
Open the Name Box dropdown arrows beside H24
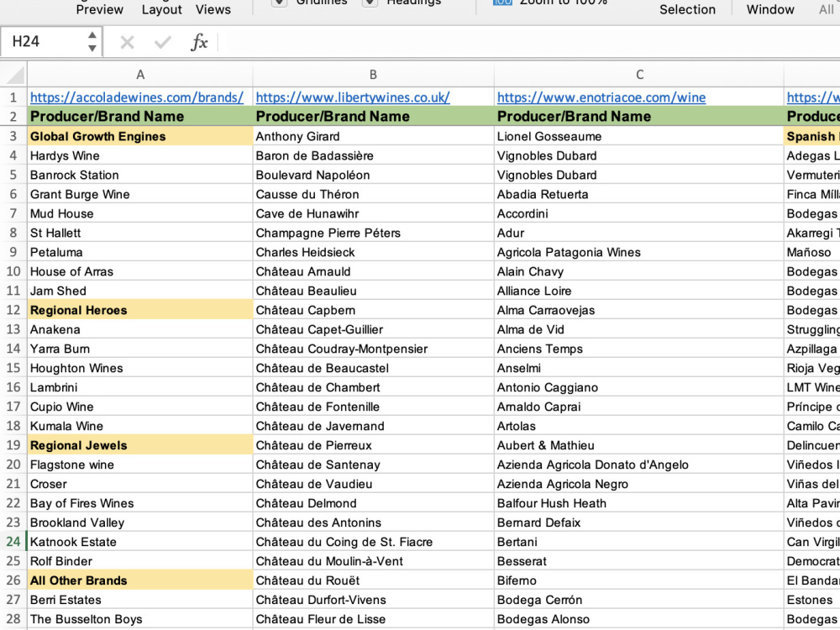pyautogui.click(x=92, y=41)
